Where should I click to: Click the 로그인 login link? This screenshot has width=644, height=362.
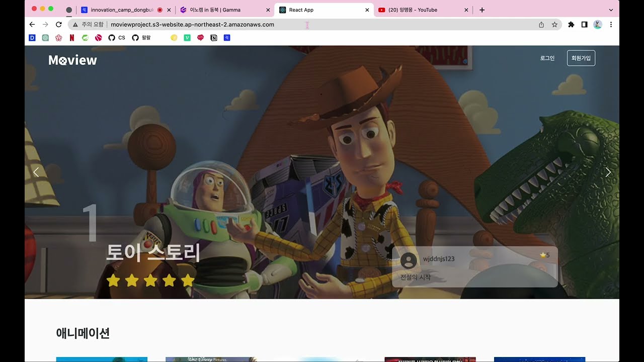[x=547, y=58]
